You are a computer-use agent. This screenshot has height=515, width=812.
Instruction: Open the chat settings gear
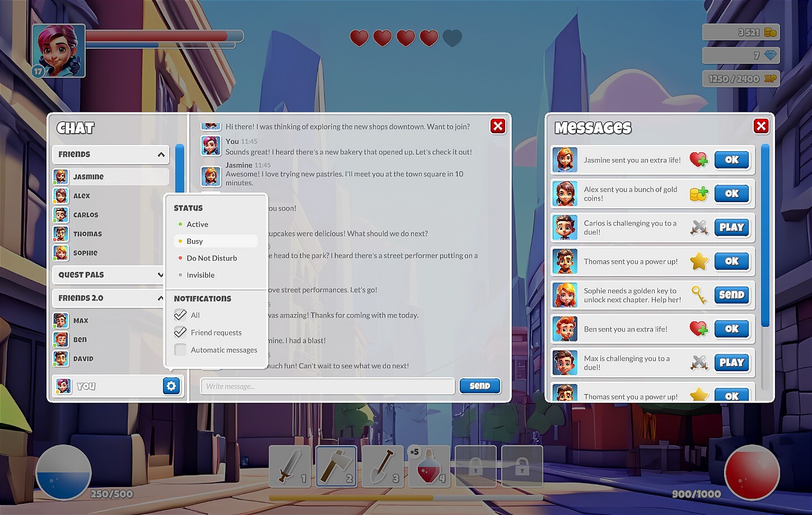(171, 386)
